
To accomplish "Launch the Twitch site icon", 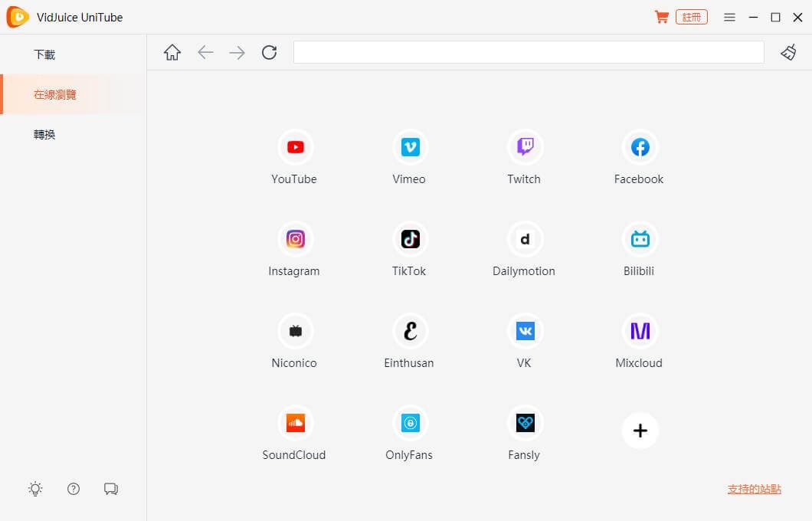I will 525,148.
